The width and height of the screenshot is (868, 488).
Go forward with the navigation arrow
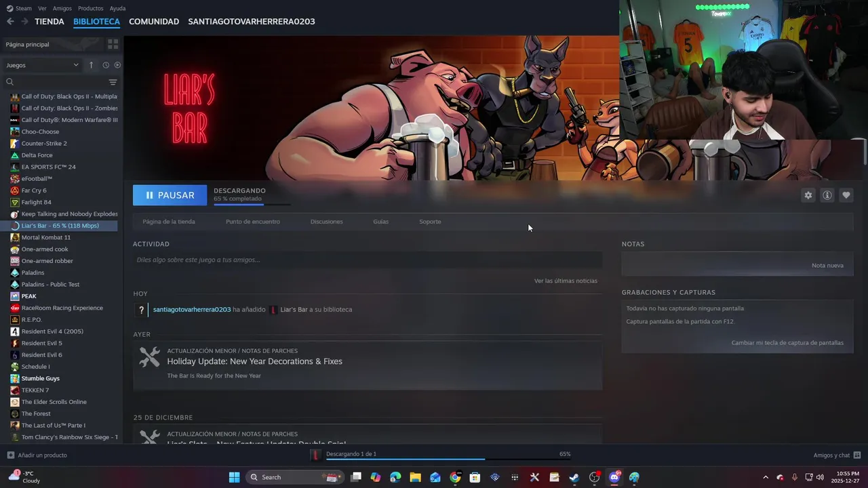point(24,22)
